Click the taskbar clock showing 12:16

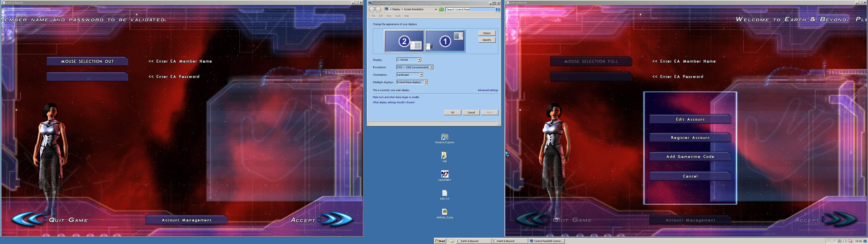click(x=859, y=241)
